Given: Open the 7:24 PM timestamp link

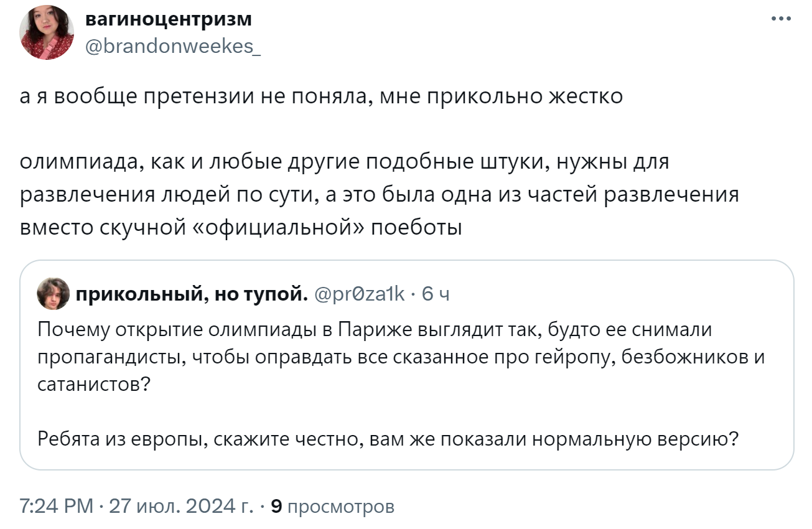Looking at the screenshot, I should 55,507.
